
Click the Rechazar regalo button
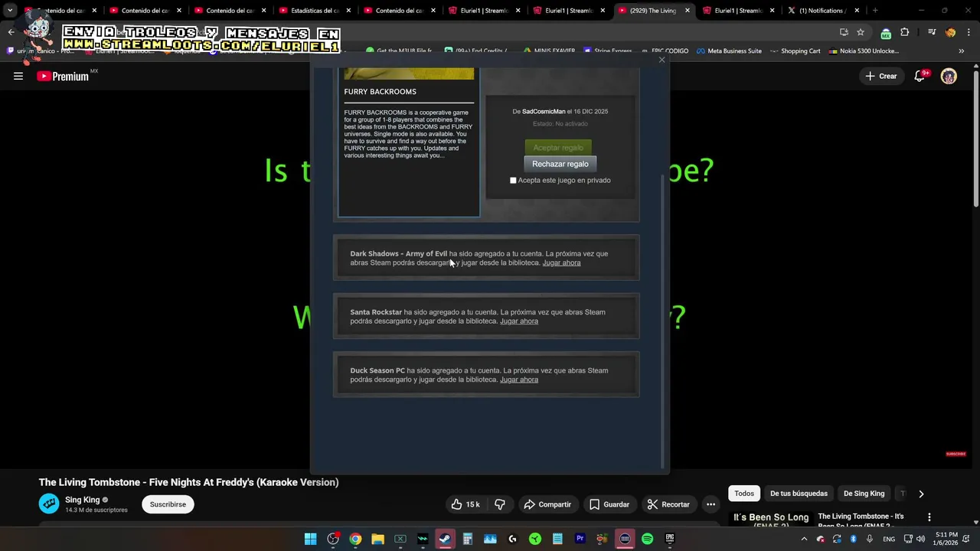[x=560, y=164]
